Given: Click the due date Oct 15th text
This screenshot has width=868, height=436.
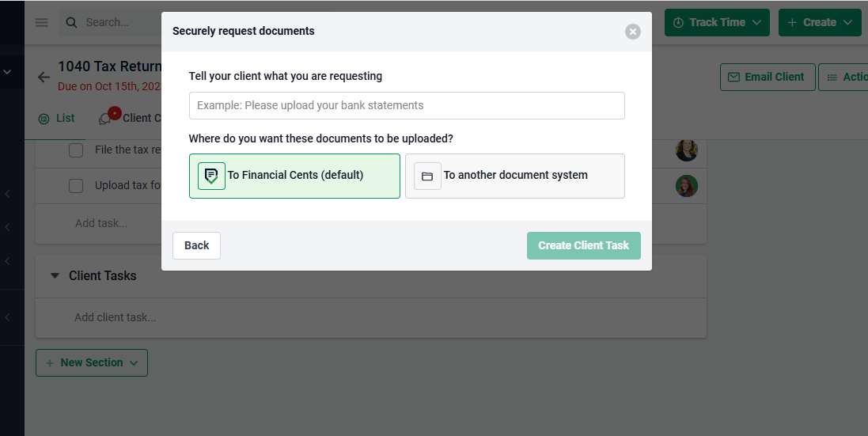Looking at the screenshot, I should click(110, 86).
